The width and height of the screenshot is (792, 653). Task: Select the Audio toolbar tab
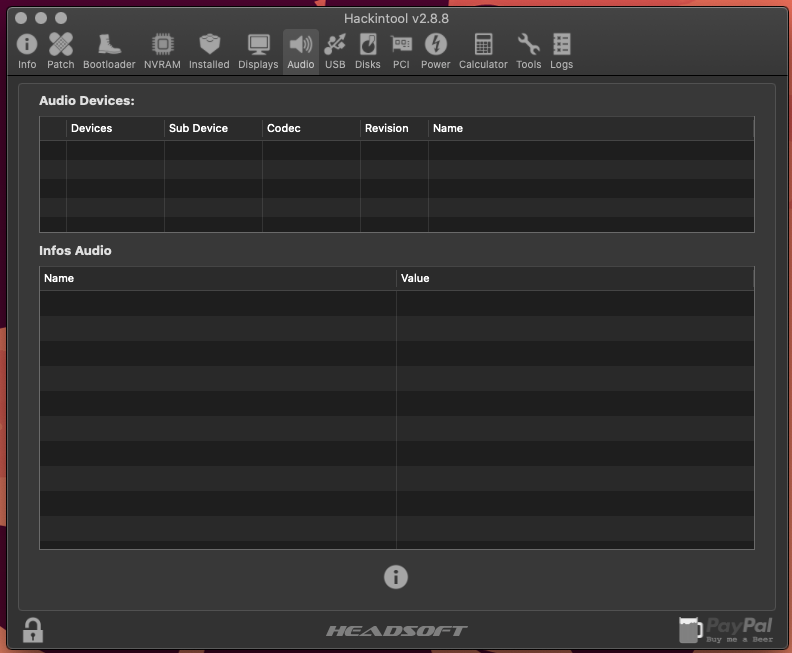[x=301, y=51]
